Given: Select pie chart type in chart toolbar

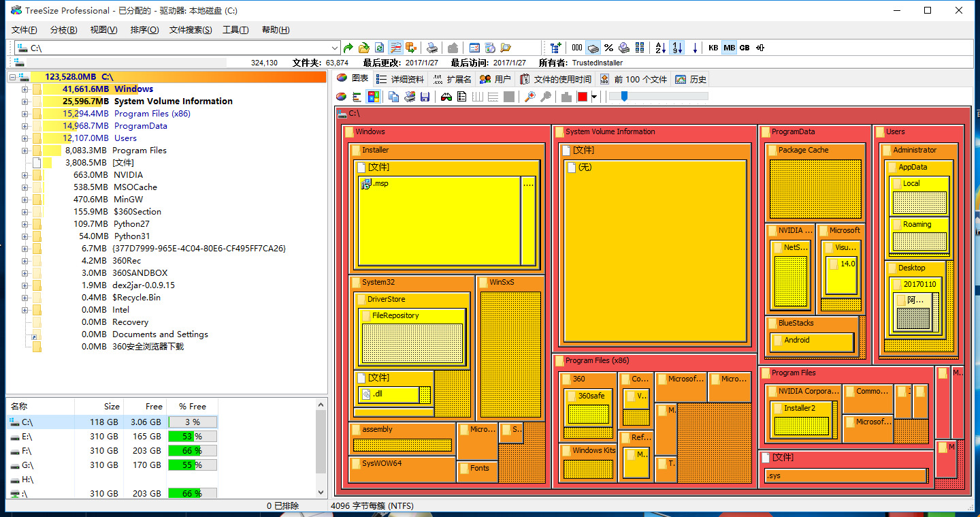Looking at the screenshot, I should click(342, 97).
